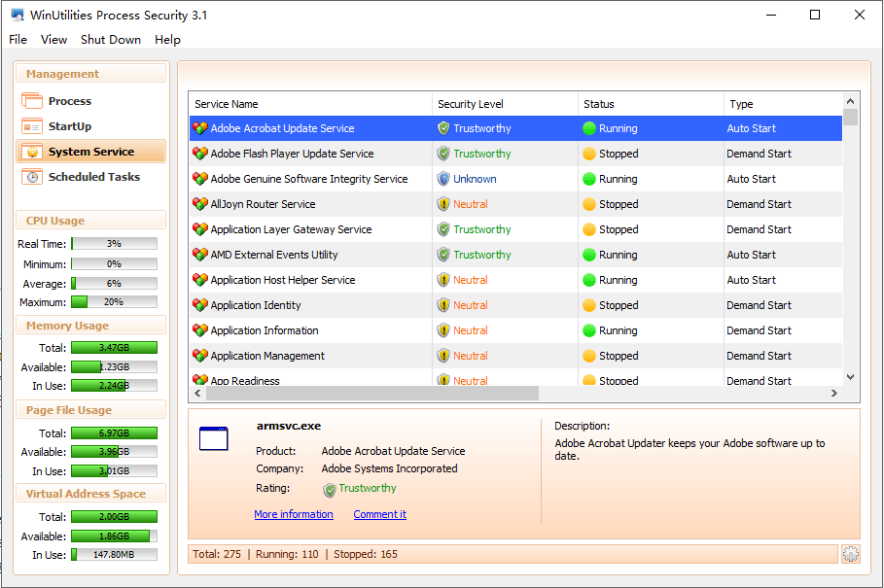Select Adobe Genuine Software Integrity Service row
This screenshot has height=588, width=884.
[515, 179]
